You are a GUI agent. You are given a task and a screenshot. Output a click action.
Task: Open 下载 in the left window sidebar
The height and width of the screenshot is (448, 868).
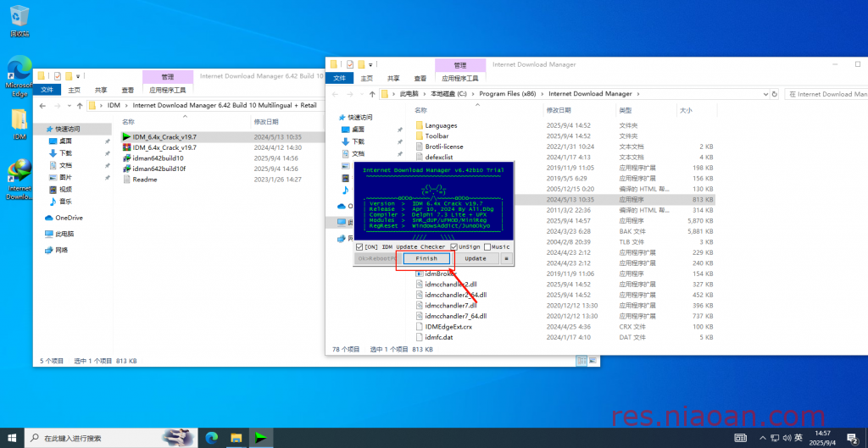65,153
